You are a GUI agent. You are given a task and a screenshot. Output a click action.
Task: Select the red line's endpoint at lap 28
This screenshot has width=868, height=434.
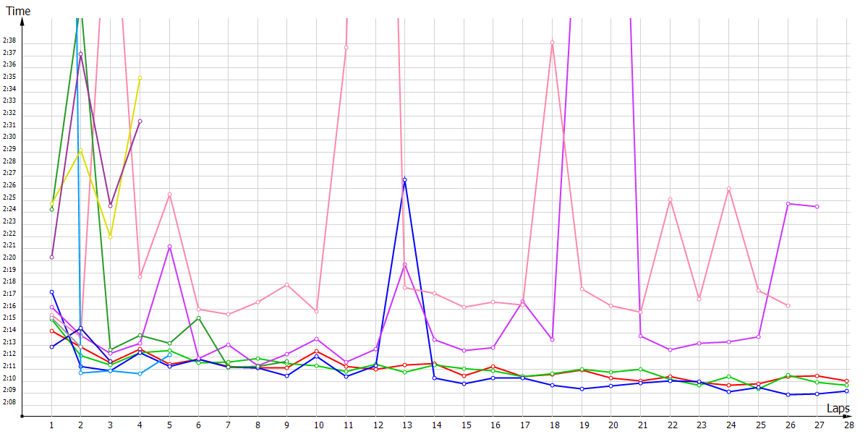(x=846, y=380)
